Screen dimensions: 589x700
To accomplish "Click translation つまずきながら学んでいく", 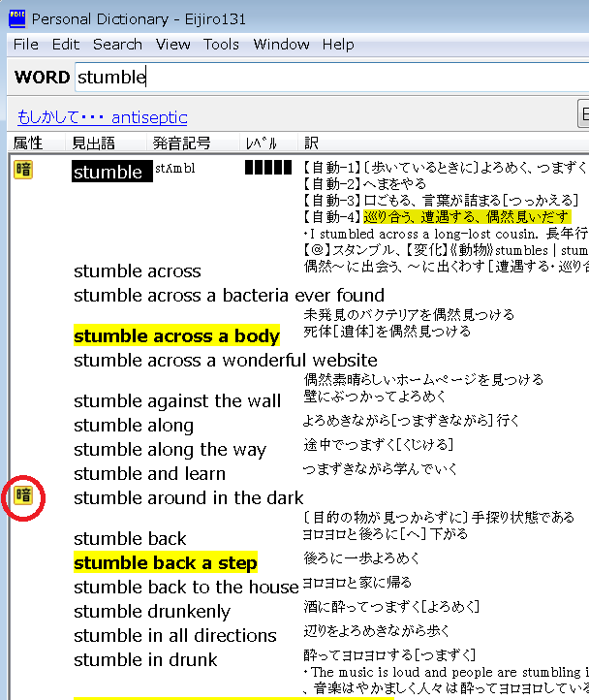I will [x=380, y=468].
